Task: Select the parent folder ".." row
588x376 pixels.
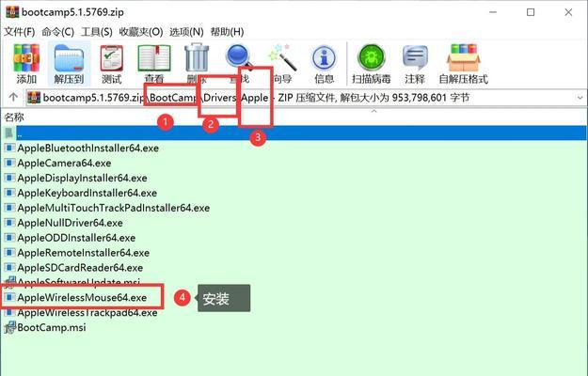Action: click(x=294, y=133)
